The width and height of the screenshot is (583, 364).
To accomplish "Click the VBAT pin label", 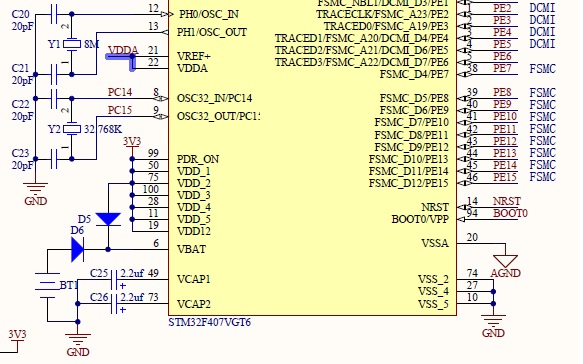I will pos(191,249).
